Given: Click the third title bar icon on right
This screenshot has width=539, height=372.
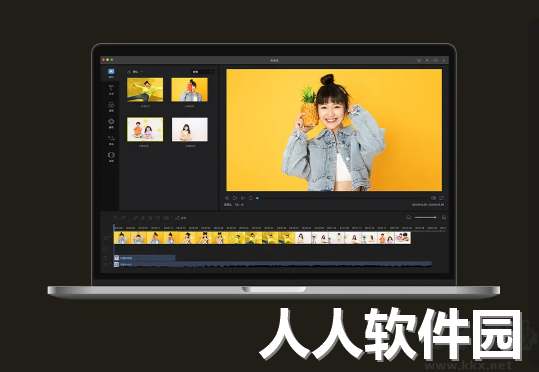Looking at the screenshot, I should point(435,60).
